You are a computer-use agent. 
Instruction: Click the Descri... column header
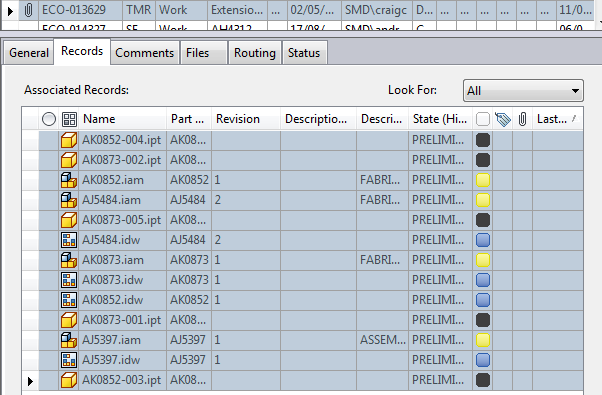pyautogui.click(x=382, y=119)
